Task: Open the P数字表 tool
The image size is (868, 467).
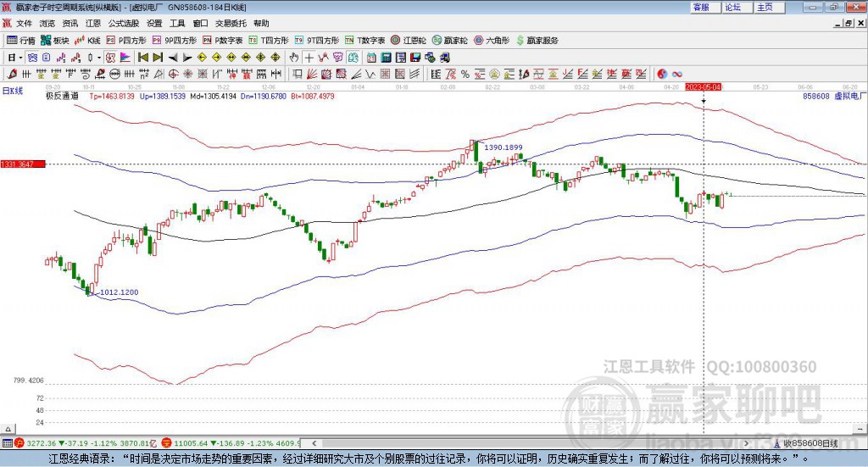Action: [x=223, y=41]
